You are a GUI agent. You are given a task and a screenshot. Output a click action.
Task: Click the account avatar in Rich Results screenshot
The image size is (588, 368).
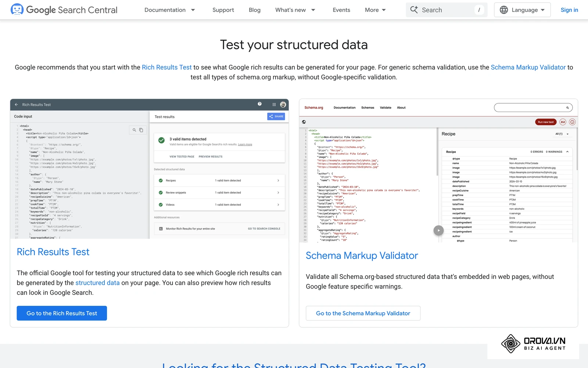(283, 105)
